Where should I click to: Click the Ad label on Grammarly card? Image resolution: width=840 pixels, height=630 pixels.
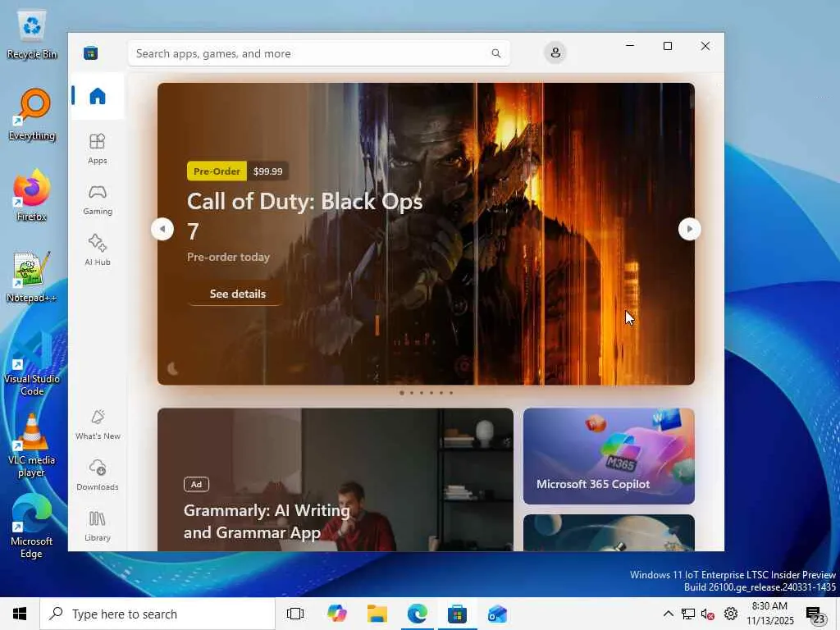click(196, 484)
